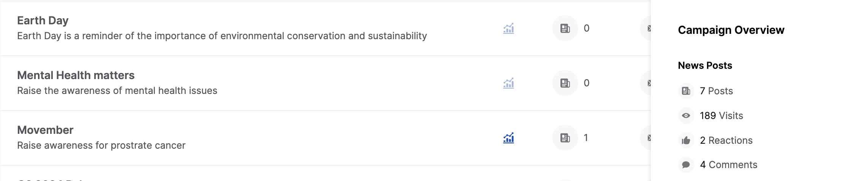The image size is (868, 181).
Task: Open the blue analytics icon for Movember
Action: (508, 138)
